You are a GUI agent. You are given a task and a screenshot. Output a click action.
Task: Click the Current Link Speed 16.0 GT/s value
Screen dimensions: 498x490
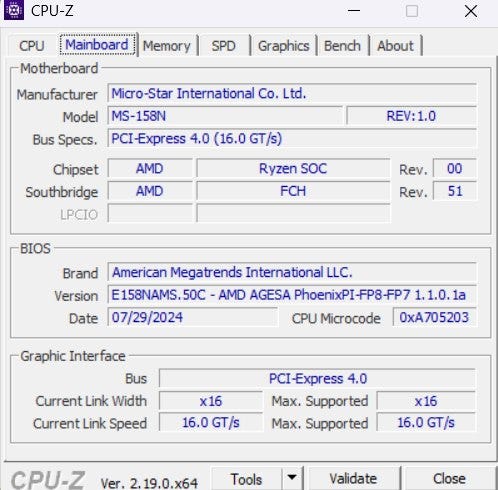tap(211, 423)
